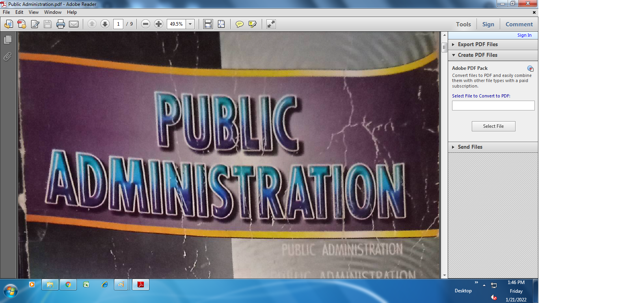Screen dimensions: 644x303
Task: Open Excel from taskbar
Action: click(86, 284)
